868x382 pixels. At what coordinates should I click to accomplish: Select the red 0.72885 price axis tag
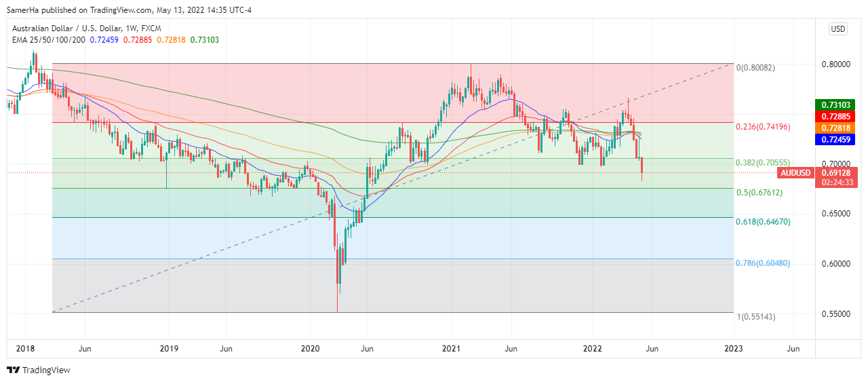tap(836, 116)
